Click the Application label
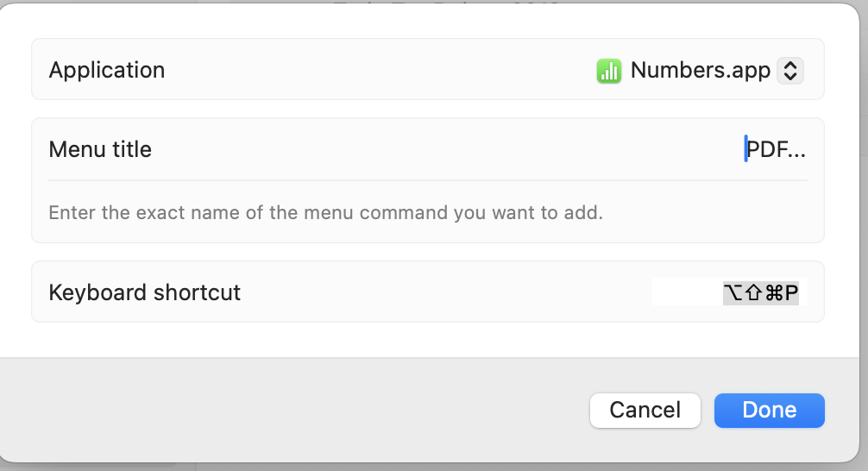This screenshot has width=868, height=471. tap(107, 71)
